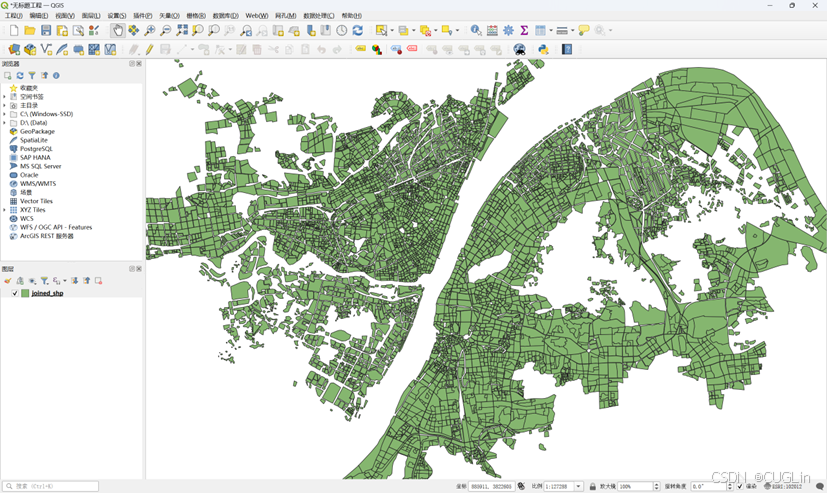The image size is (827, 493).
Task: Click the Select Features by area tool
Action: click(381, 31)
